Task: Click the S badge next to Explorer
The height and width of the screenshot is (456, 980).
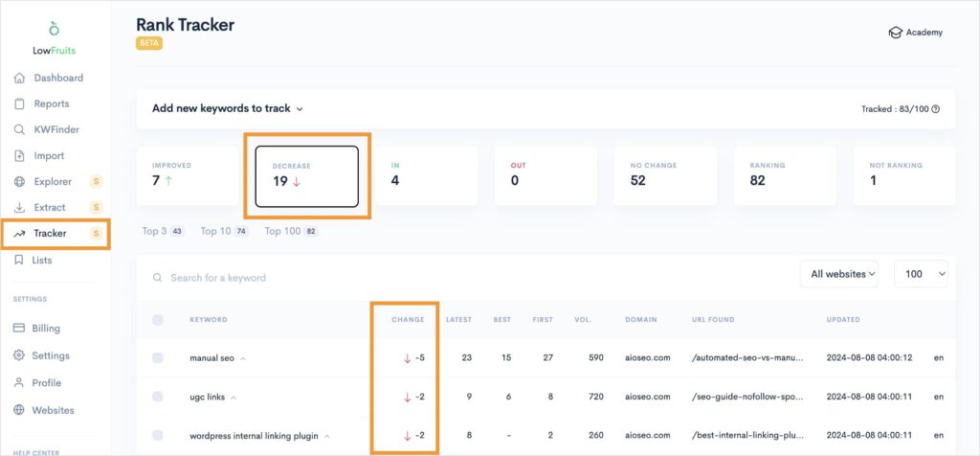Action: [x=96, y=182]
